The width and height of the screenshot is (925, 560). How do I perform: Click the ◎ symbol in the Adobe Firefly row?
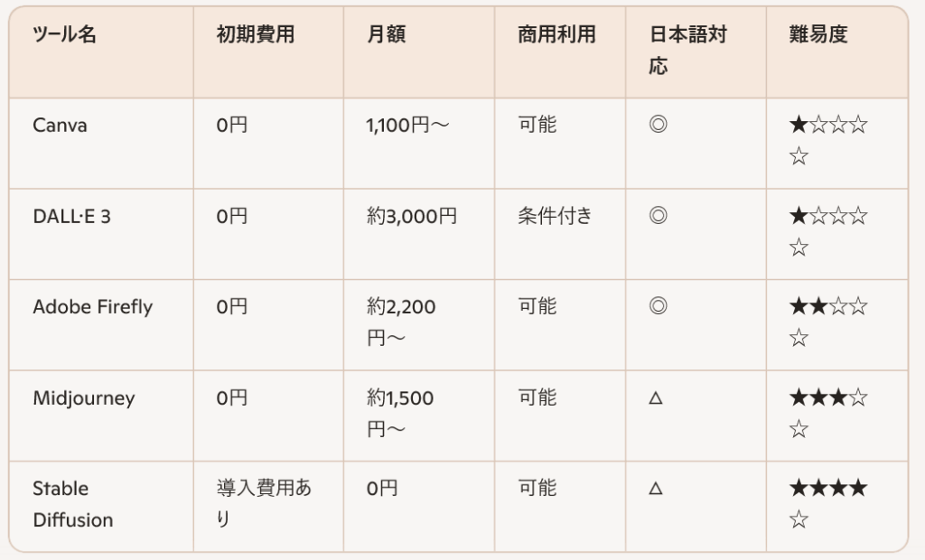[658, 306]
